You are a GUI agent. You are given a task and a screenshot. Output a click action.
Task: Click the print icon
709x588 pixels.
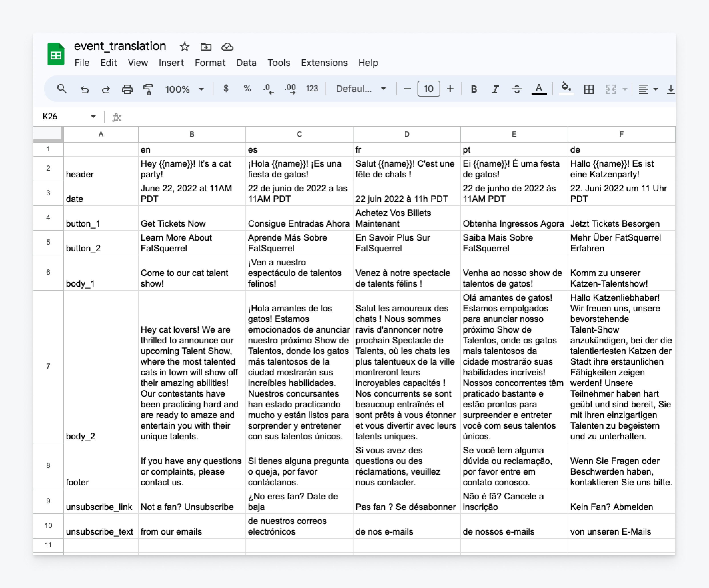127,89
